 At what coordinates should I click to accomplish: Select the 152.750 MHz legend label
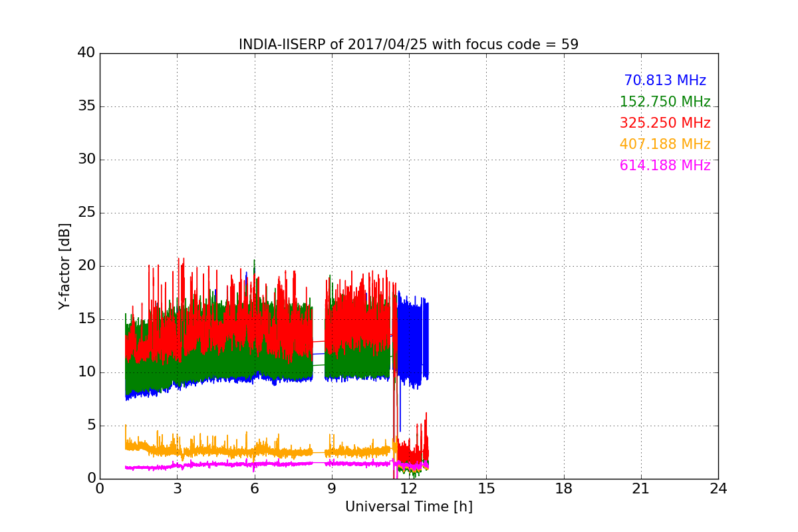[665, 102]
